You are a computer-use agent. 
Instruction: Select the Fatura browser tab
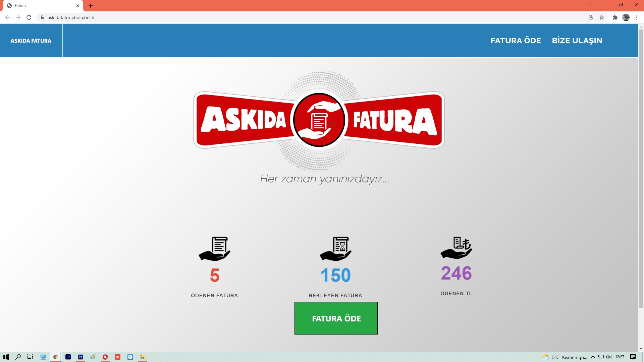coord(43,6)
